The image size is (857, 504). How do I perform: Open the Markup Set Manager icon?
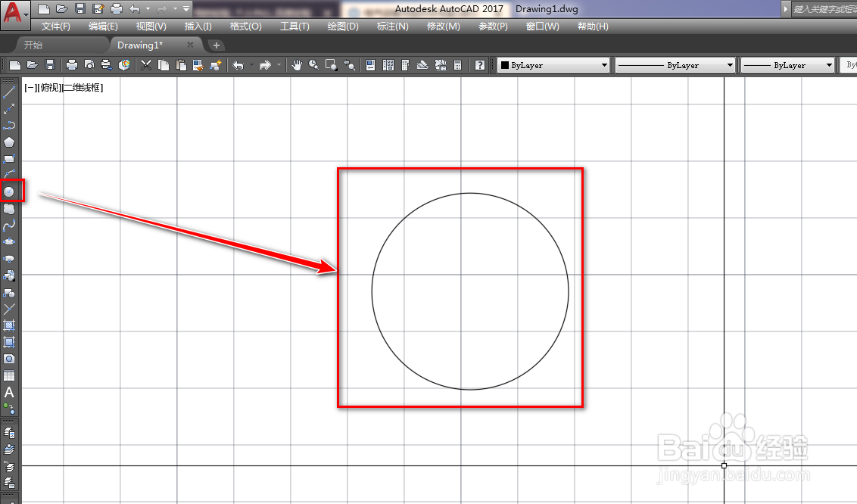pos(441,65)
